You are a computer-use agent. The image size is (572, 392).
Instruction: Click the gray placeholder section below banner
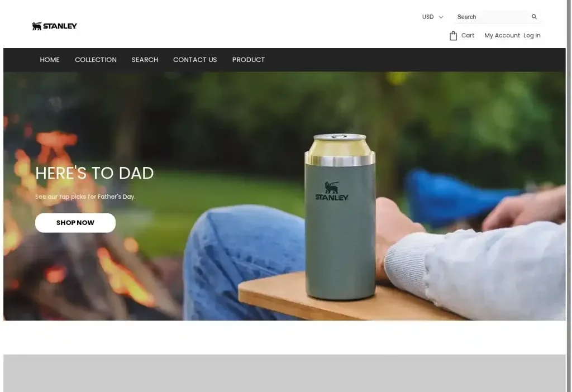point(284,373)
